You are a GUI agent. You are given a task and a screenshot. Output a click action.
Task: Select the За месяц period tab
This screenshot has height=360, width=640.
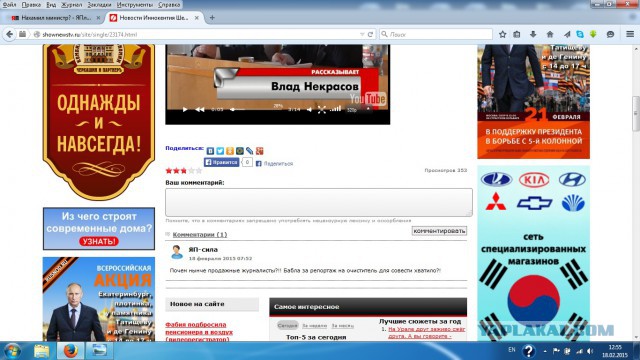click(x=342, y=326)
